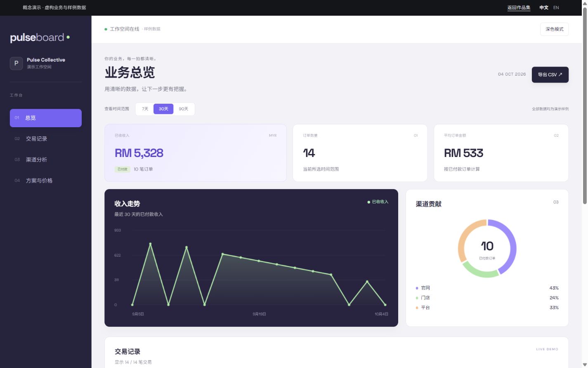588x368 pixels.
Task: Select the 7天 time range
Action: point(145,109)
